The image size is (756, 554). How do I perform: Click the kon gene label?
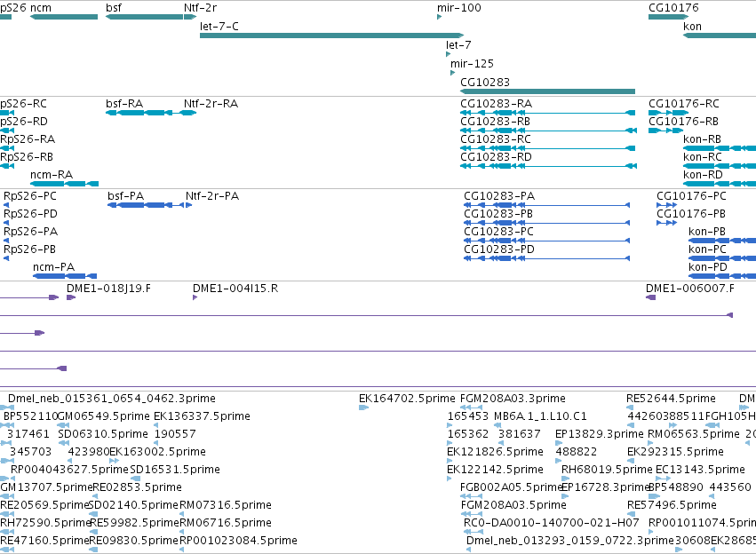[x=692, y=27]
